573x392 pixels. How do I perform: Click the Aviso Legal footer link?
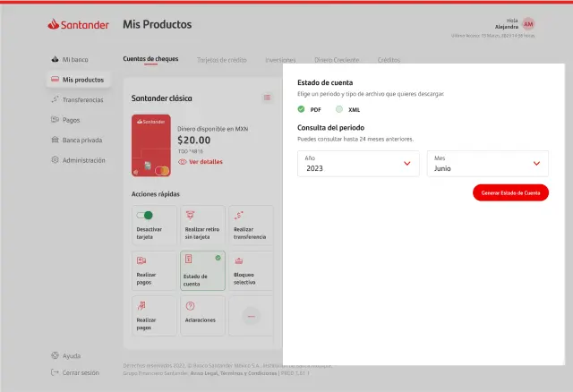point(204,373)
